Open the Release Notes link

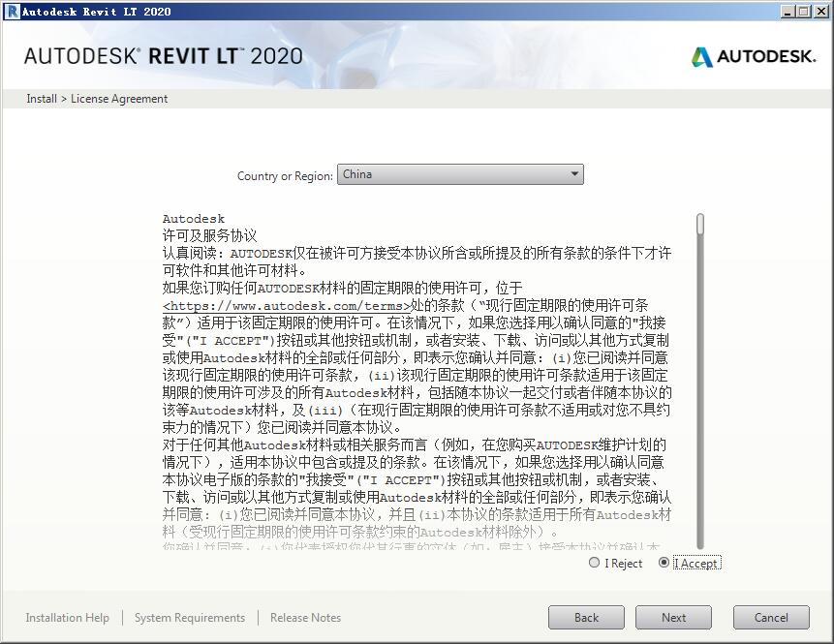click(305, 618)
